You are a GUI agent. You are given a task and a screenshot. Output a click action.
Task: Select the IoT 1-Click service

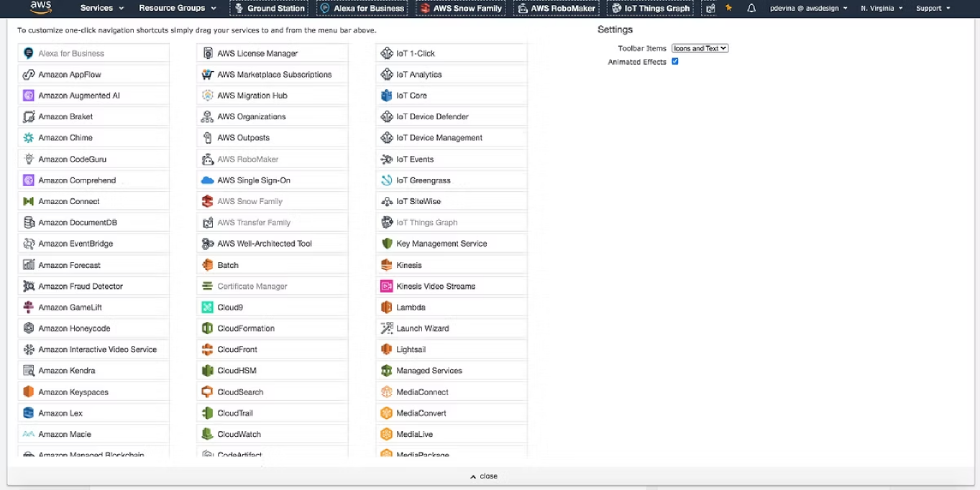click(452, 53)
